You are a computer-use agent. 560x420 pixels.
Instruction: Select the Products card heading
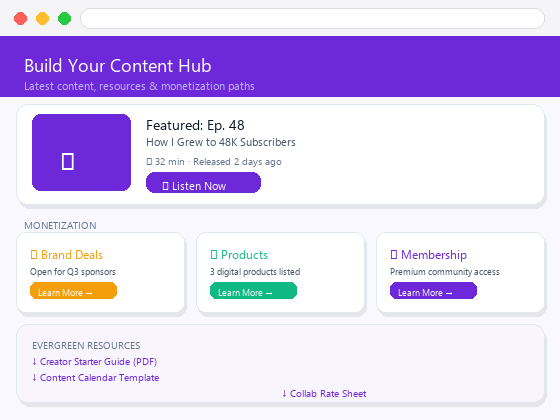click(x=239, y=255)
